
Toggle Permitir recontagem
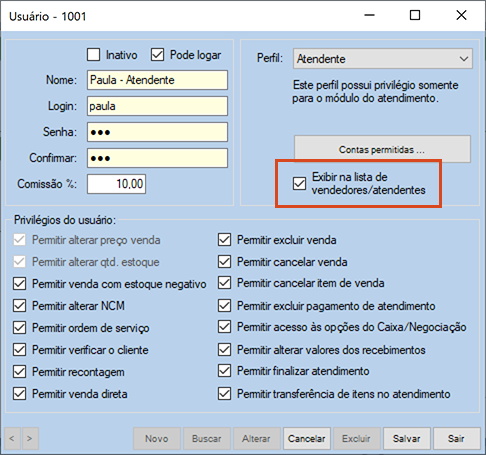(20, 372)
